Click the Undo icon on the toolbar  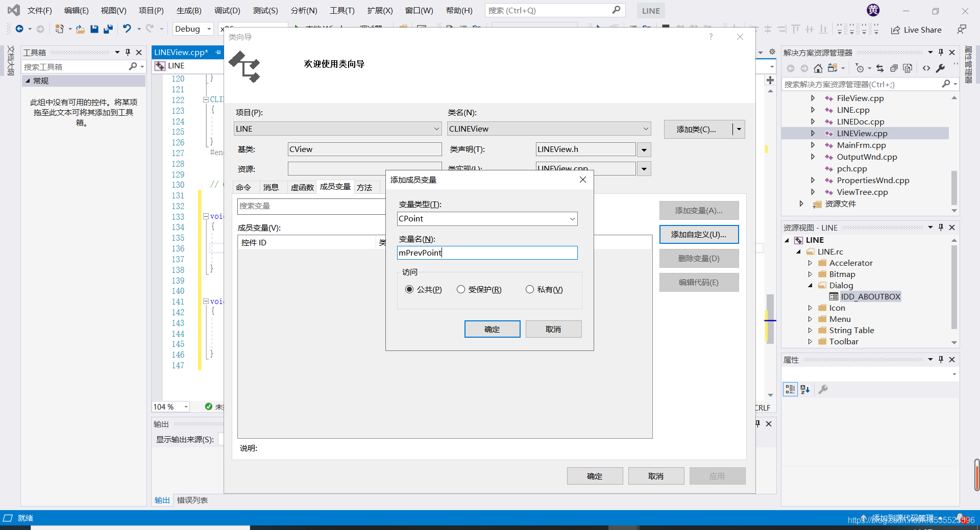pos(127,29)
